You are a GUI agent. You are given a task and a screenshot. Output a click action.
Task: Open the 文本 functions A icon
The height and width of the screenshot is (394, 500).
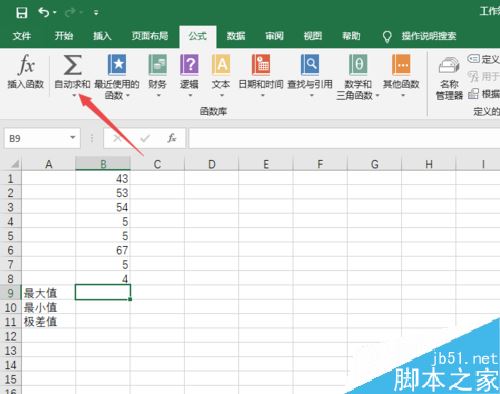pos(221,65)
